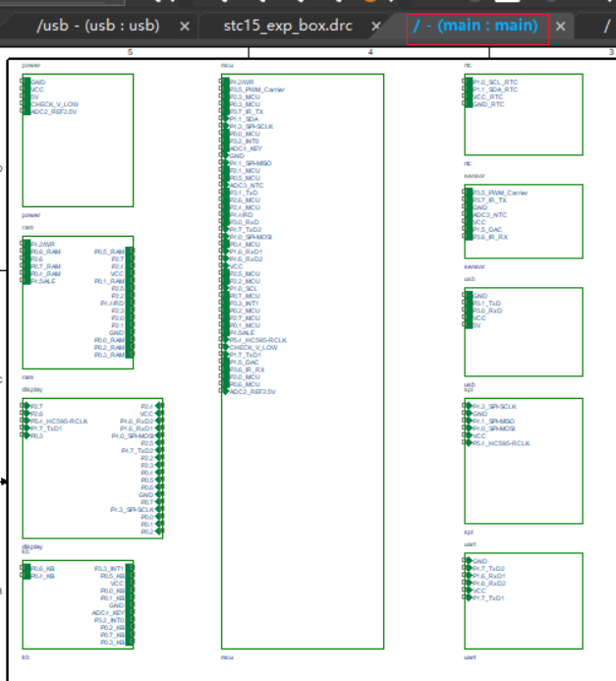
Task: Click P1.7_TxD2 pin in the uart sheet
Action: tap(489, 569)
